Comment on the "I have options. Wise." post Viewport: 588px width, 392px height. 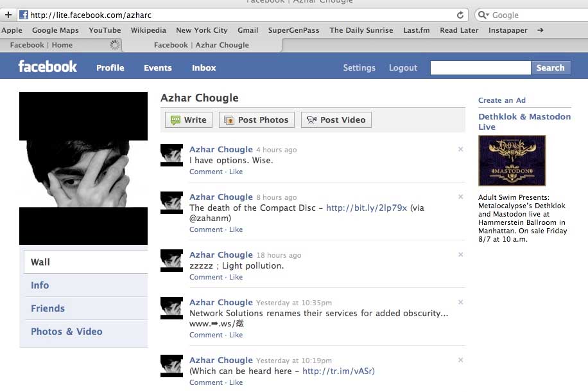click(206, 172)
